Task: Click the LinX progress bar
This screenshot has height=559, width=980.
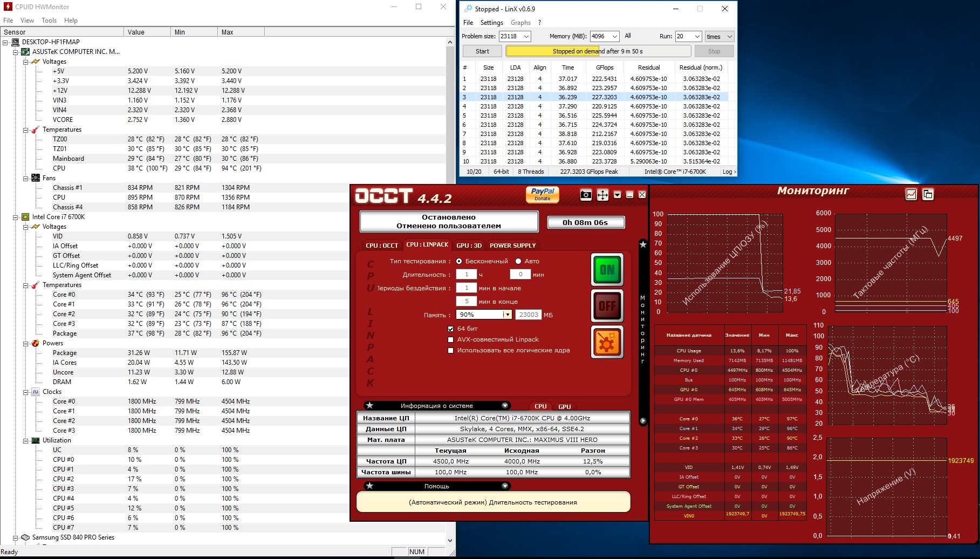Action: point(598,51)
